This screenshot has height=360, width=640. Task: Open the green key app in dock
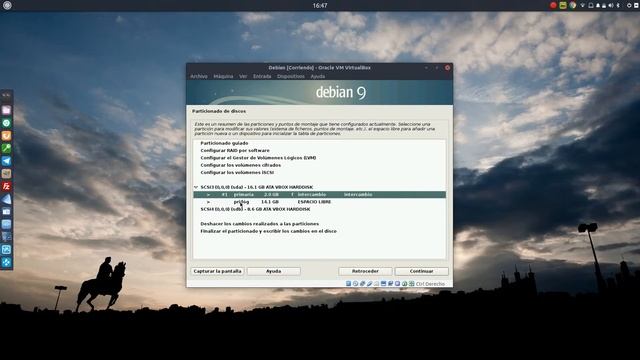pyautogui.click(x=7, y=148)
